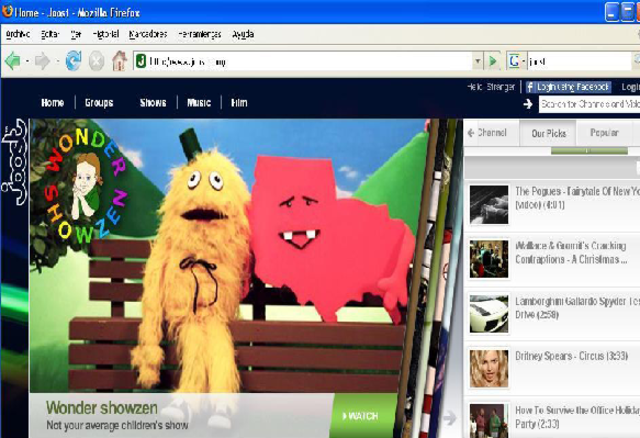The image size is (640, 438).
Task: Open the Historial menu
Action: tap(106, 34)
